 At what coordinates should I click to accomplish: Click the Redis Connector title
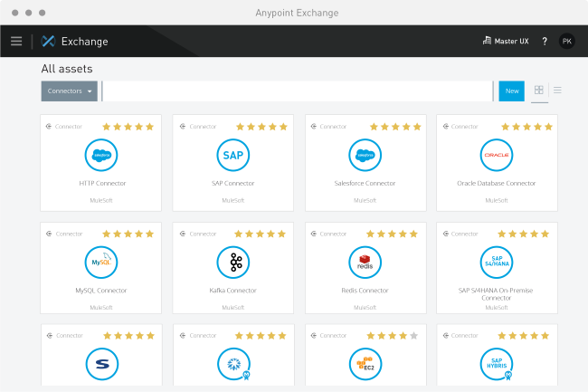pyautogui.click(x=365, y=291)
